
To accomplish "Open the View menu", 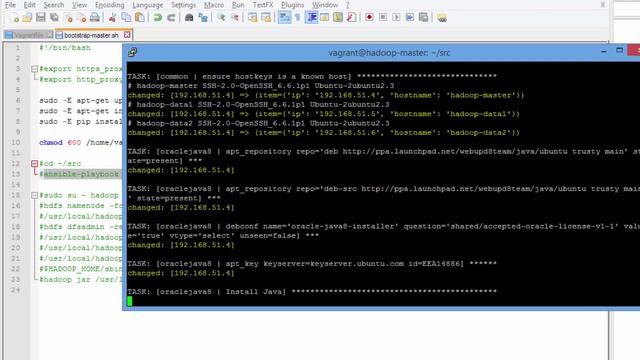I will 79,5.
